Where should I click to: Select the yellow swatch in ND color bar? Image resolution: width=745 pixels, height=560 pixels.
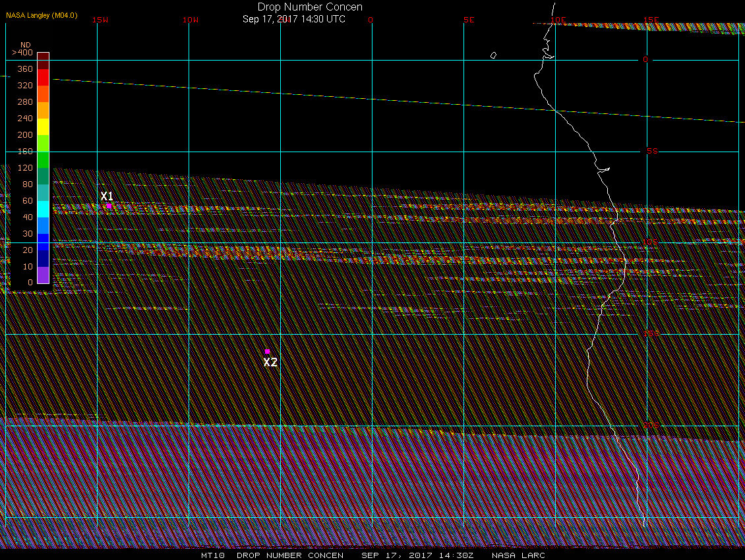(43, 126)
